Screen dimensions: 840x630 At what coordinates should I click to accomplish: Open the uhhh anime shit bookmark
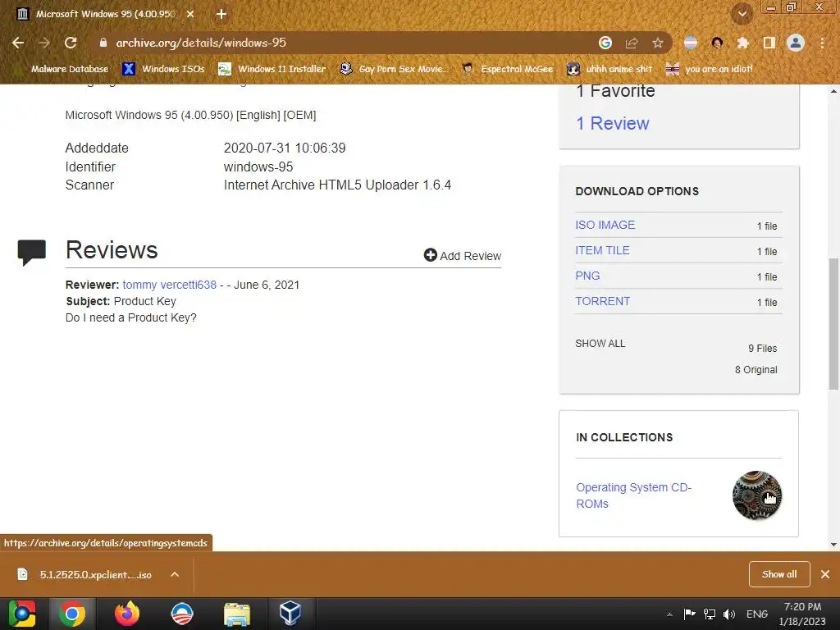[609, 69]
